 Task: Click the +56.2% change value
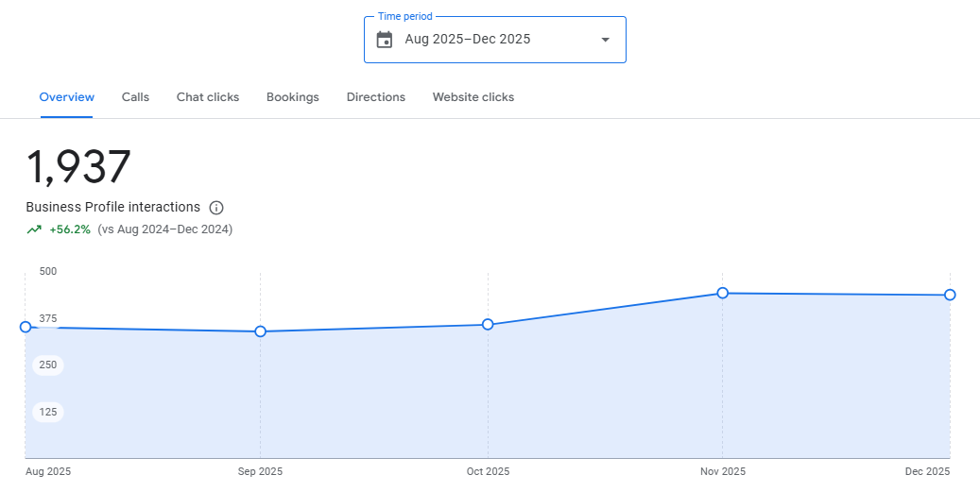click(70, 229)
